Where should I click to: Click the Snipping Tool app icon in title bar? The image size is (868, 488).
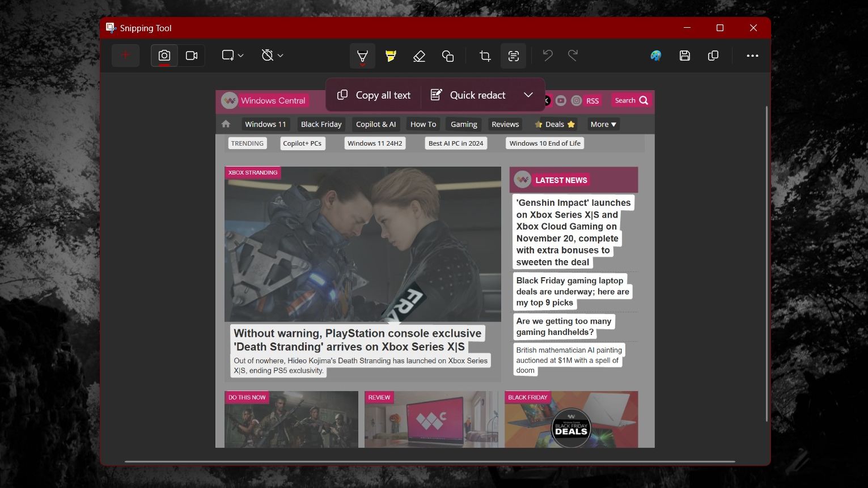pos(111,28)
